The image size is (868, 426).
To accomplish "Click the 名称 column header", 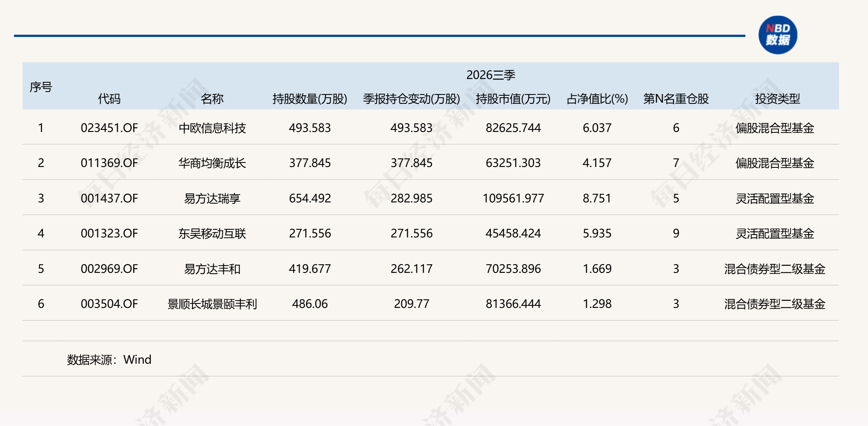I will tap(212, 99).
